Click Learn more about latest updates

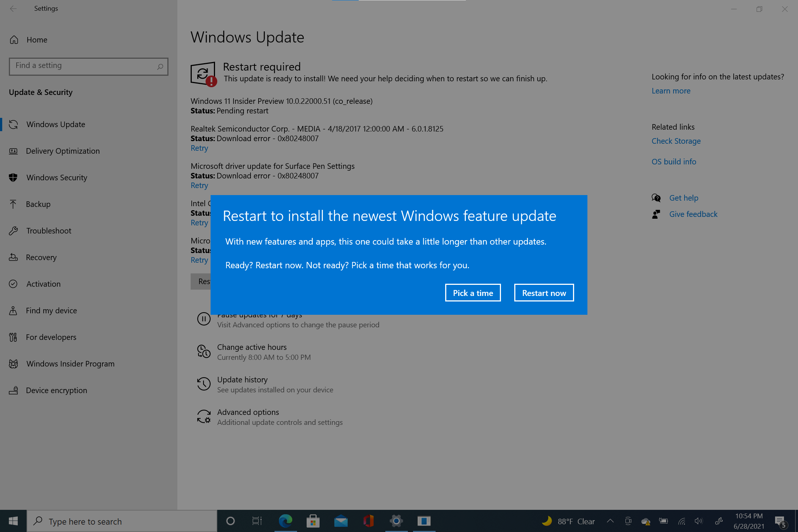point(671,90)
